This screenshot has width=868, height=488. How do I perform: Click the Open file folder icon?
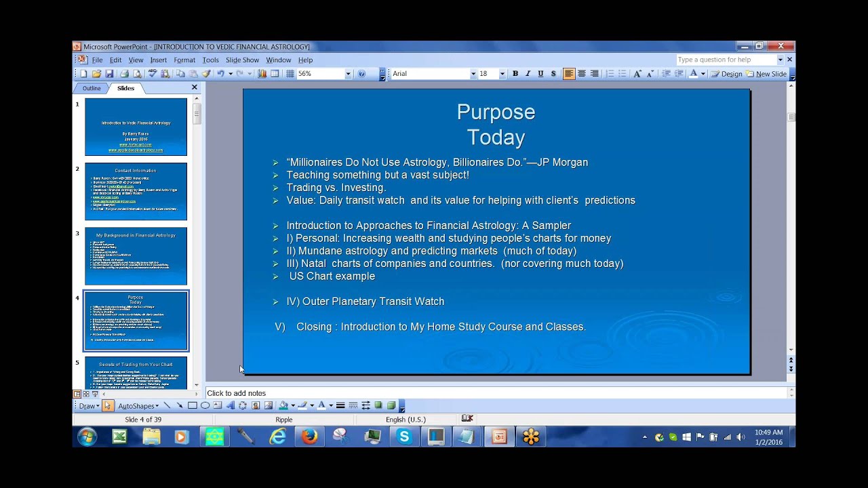pos(96,74)
